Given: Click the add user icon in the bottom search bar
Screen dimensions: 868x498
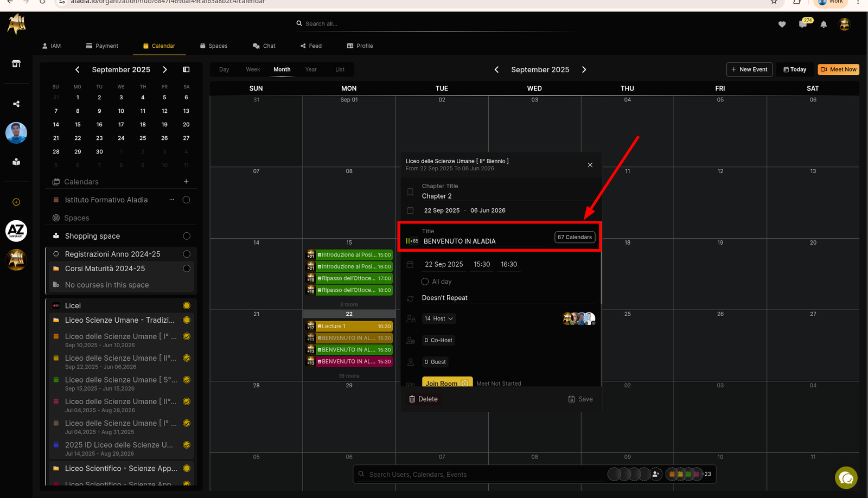Looking at the screenshot, I should point(656,474).
